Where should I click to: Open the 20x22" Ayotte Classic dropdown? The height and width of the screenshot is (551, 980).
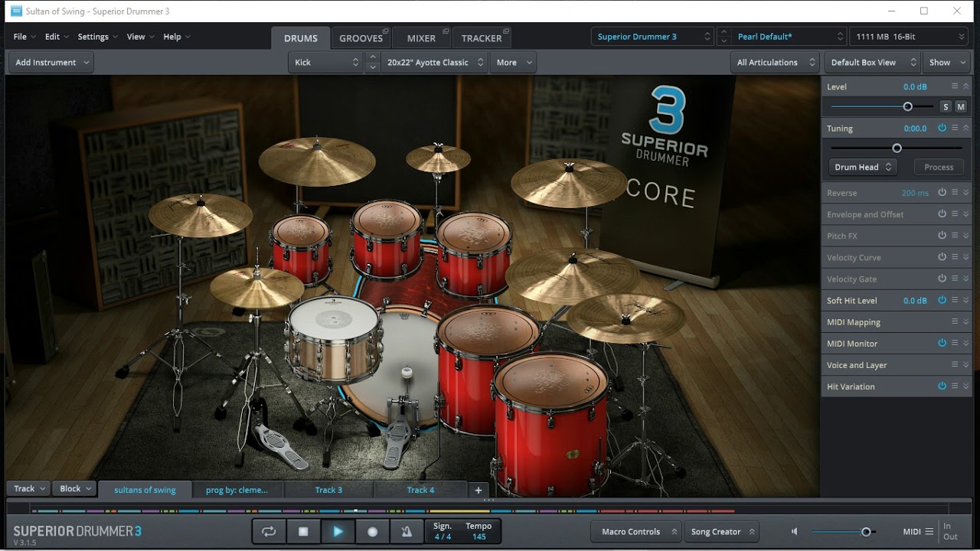coord(436,62)
